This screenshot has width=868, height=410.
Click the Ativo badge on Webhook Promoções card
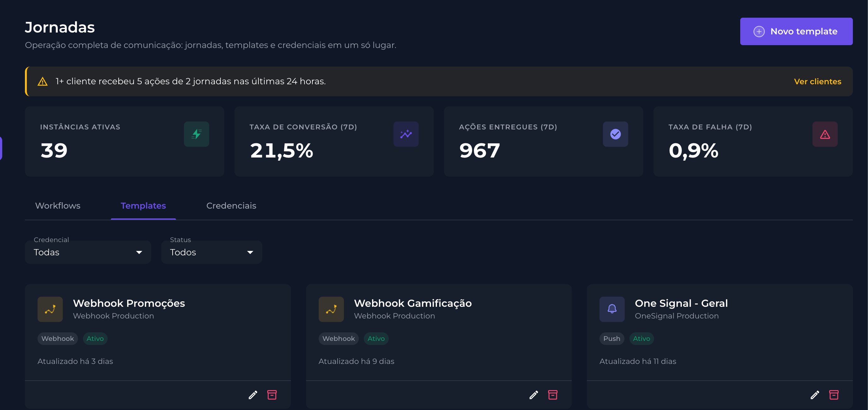click(x=95, y=339)
